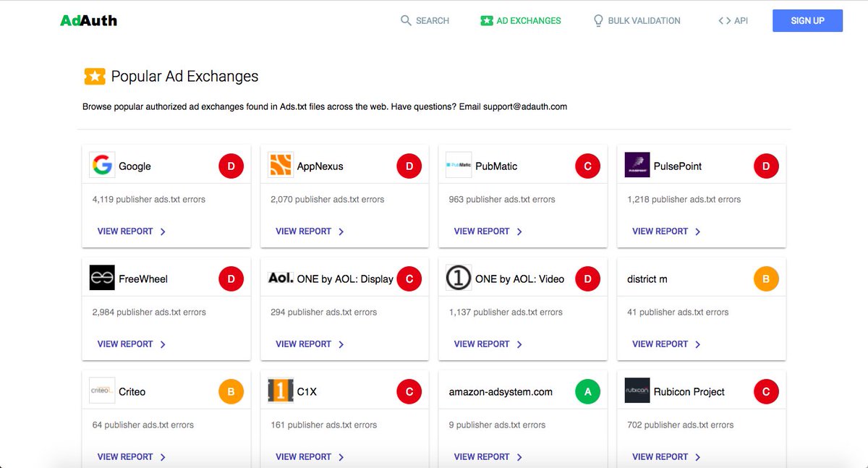Click the Rubicon Project logo icon
The height and width of the screenshot is (468, 868).
pyautogui.click(x=637, y=391)
